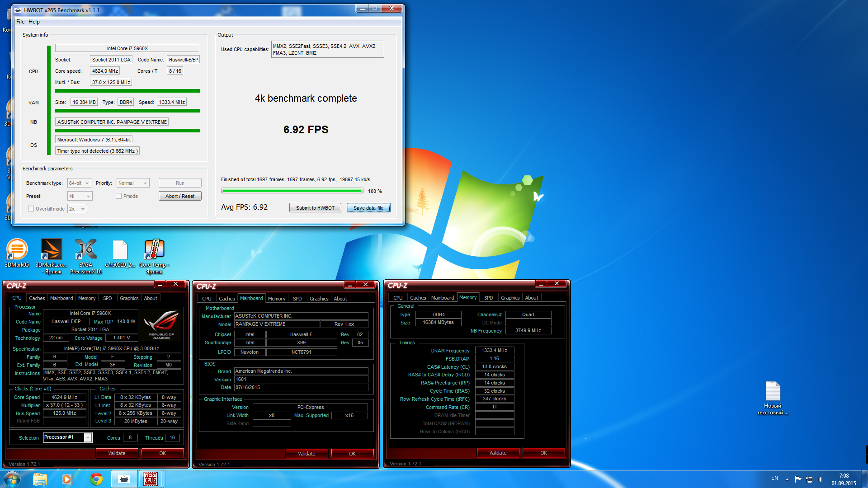The width and height of the screenshot is (868, 488).
Task: Open the Processor #1 selection dropdown
Action: coord(68,437)
